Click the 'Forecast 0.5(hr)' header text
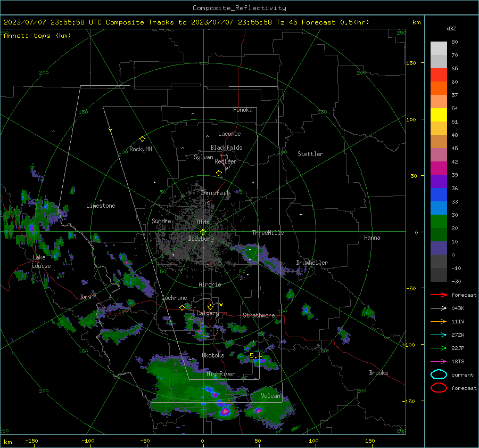 [335, 22]
